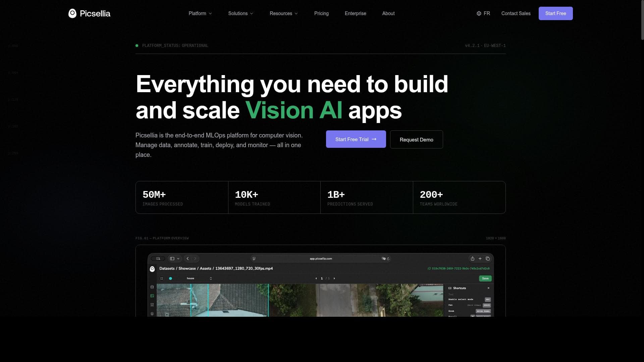Click the sidebar toggle icon in the embedded browser

coord(172,258)
